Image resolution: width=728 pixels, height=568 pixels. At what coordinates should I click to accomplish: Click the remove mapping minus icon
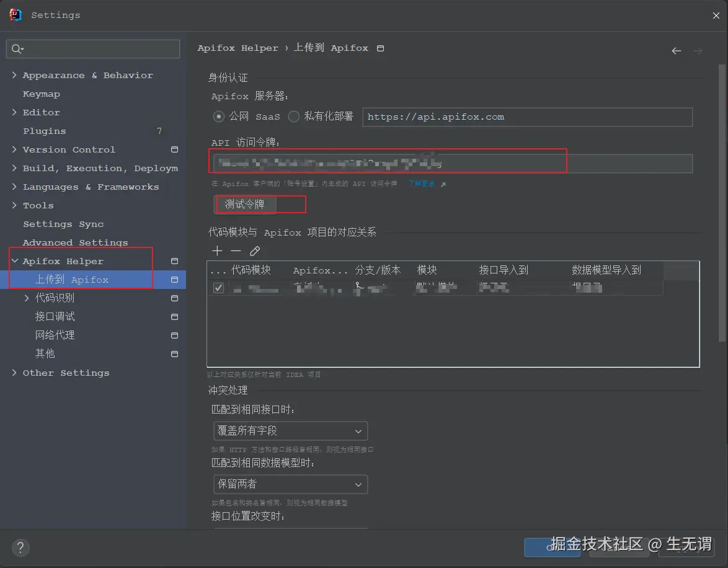click(x=236, y=251)
